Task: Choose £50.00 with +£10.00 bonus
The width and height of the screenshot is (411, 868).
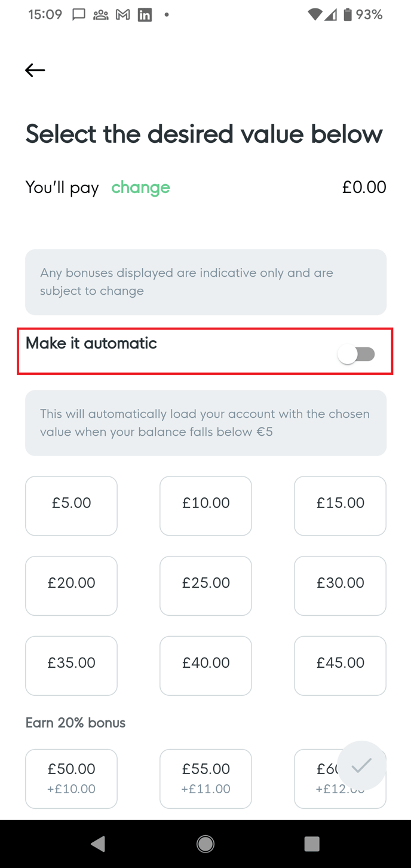Action: [71, 778]
